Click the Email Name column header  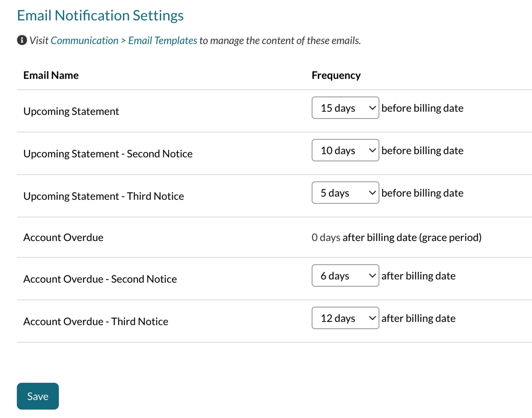[51, 75]
